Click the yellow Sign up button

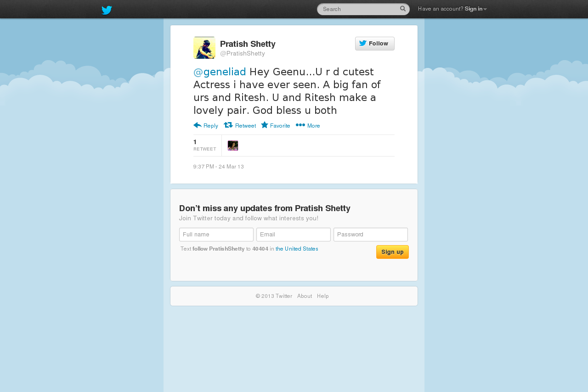[392, 252]
